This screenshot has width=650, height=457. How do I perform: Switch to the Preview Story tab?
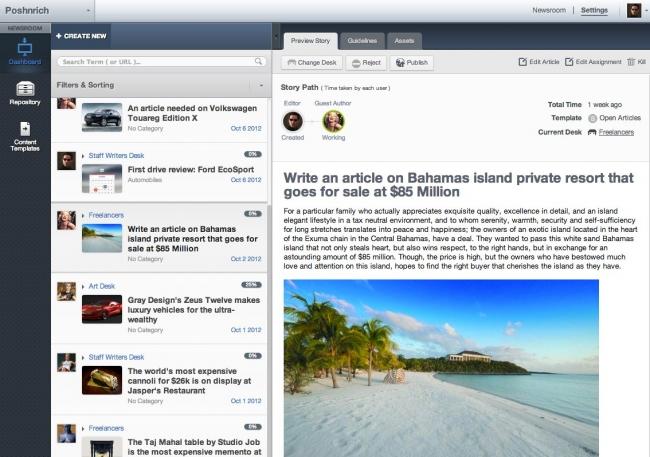pos(310,41)
